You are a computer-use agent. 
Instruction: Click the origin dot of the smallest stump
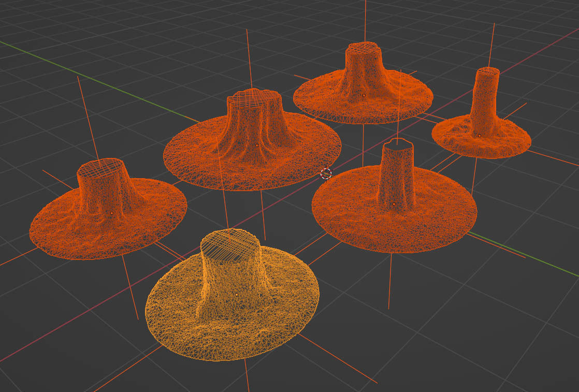pos(479,136)
